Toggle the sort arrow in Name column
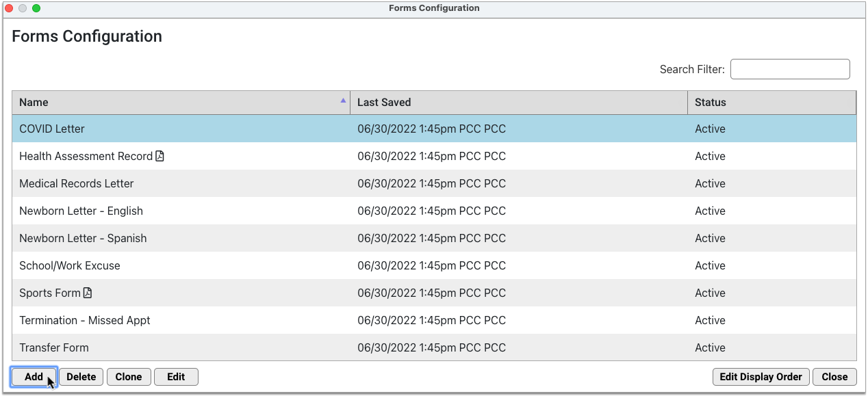 (343, 101)
